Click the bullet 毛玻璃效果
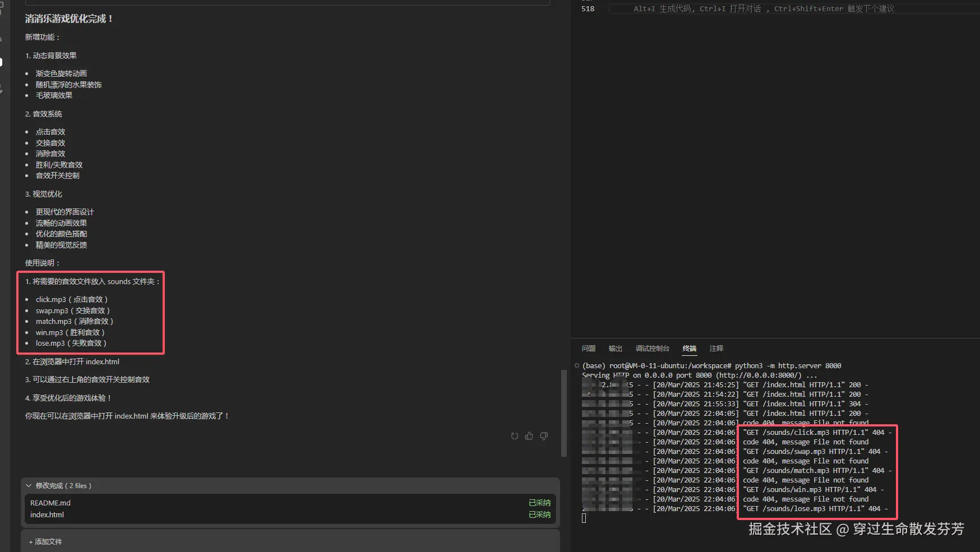 [x=54, y=96]
